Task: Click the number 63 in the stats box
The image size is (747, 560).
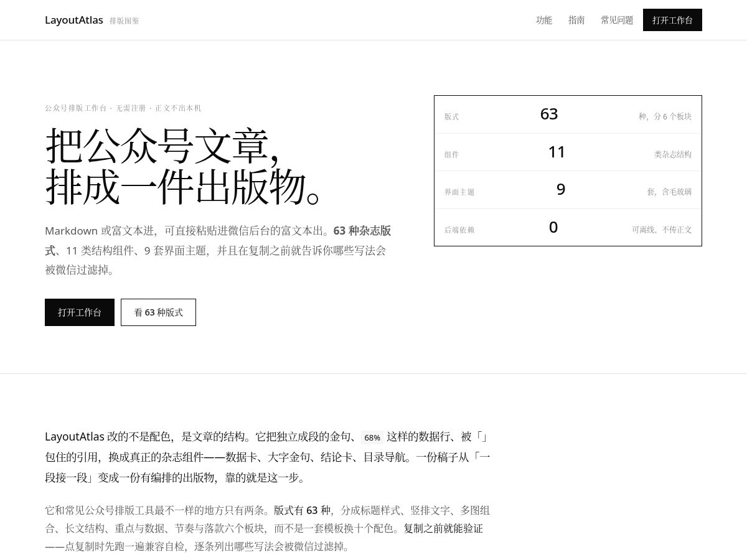Action: 549,114
